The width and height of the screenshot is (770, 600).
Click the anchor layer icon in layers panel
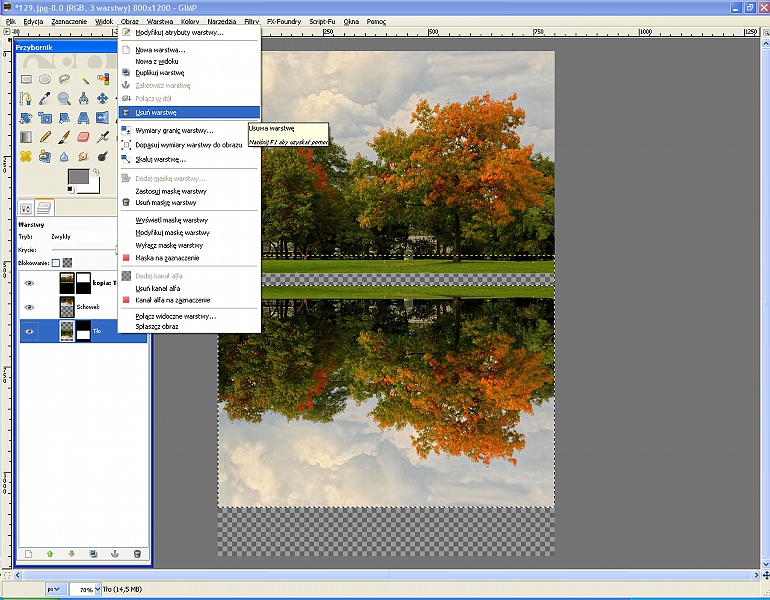(115, 553)
